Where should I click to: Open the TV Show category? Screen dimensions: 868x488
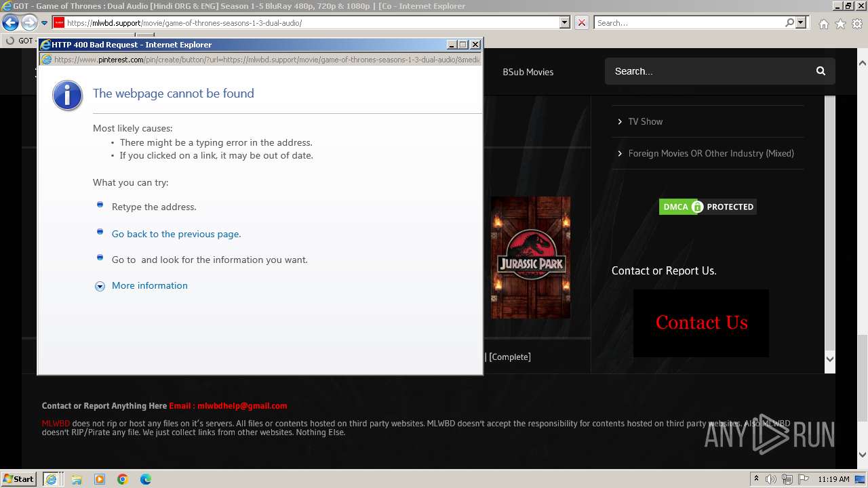point(645,121)
